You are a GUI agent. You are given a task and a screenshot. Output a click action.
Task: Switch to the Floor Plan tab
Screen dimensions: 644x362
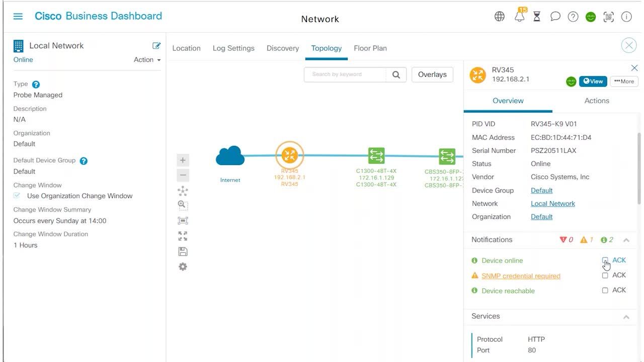(x=370, y=48)
